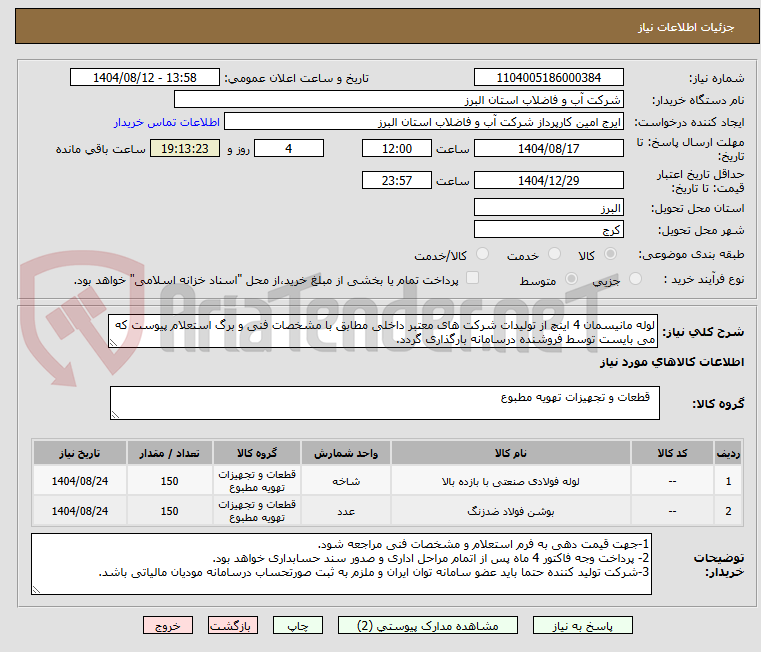Click the 'تاریخ نیاز' column header
Screen dimensions: 761x652
[80, 453]
